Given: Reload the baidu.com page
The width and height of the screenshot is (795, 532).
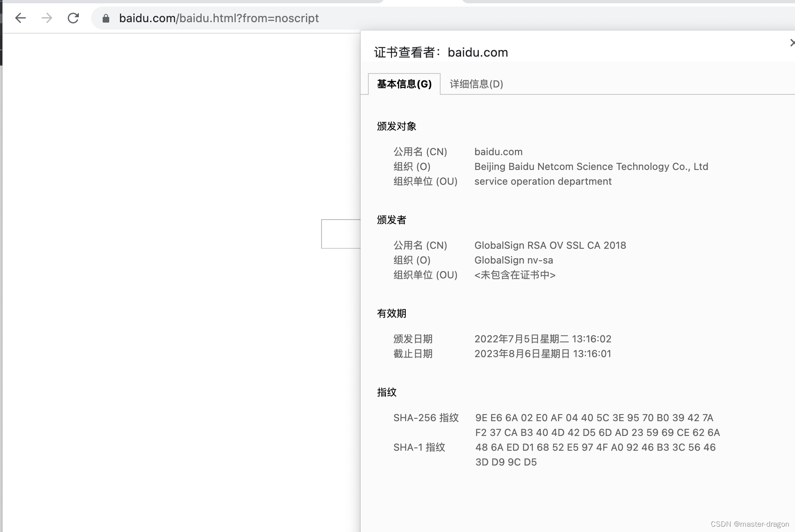Looking at the screenshot, I should pyautogui.click(x=73, y=18).
